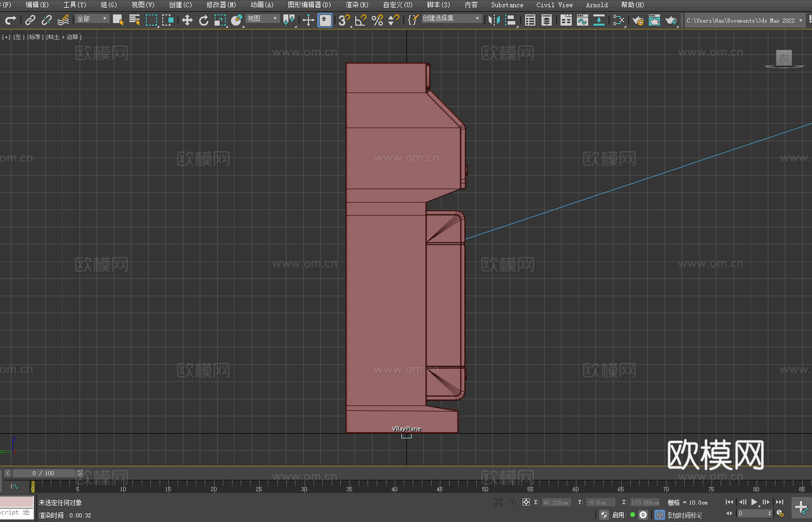Toggle Angle Snap

[361, 20]
